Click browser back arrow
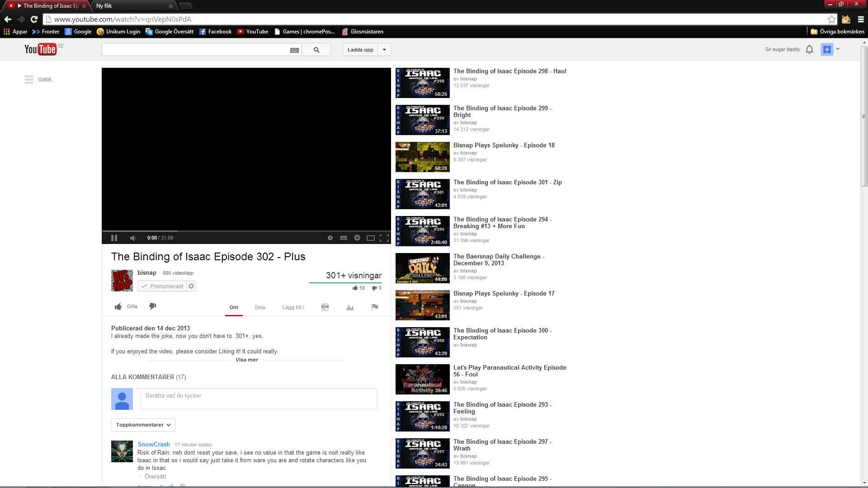Screen dimensions: 868x488 point(8,19)
